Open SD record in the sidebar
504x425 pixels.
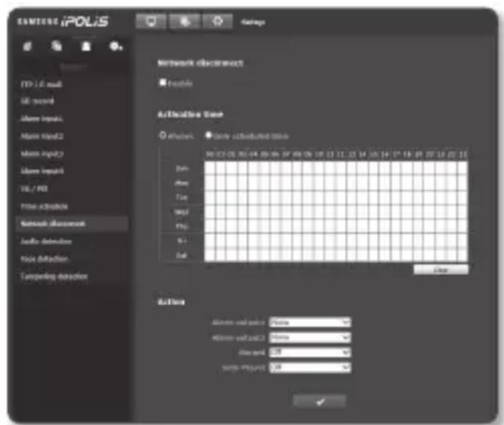[x=38, y=101]
